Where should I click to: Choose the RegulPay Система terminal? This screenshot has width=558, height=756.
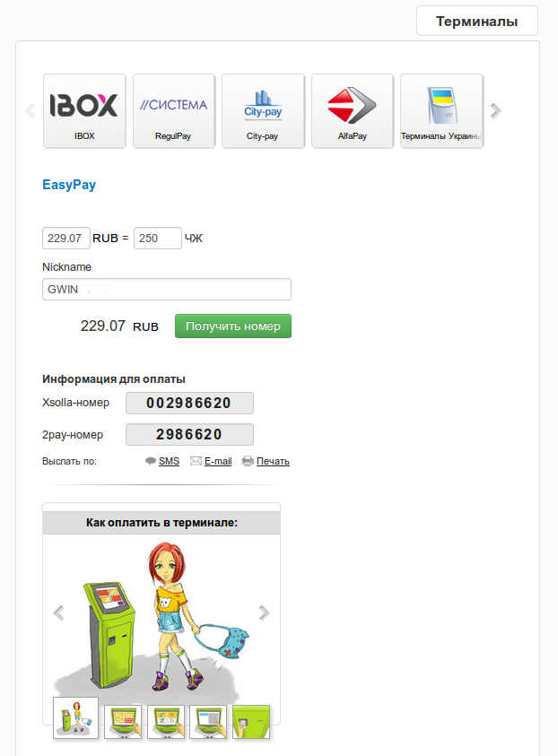[x=174, y=111]
